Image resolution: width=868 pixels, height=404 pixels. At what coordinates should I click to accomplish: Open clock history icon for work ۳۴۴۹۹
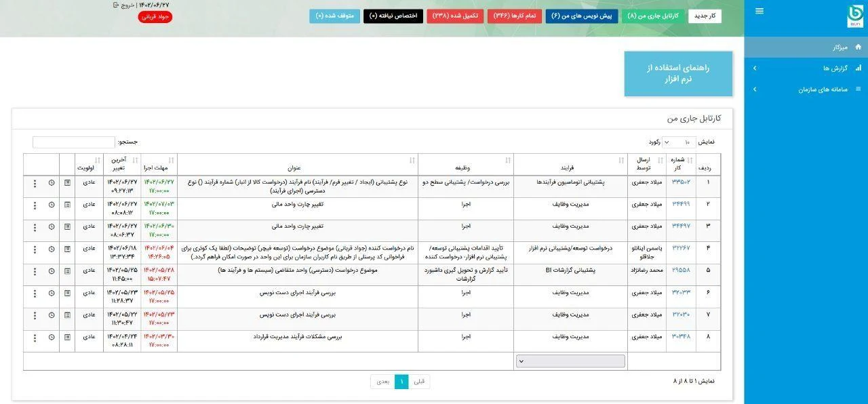(52, 205)
